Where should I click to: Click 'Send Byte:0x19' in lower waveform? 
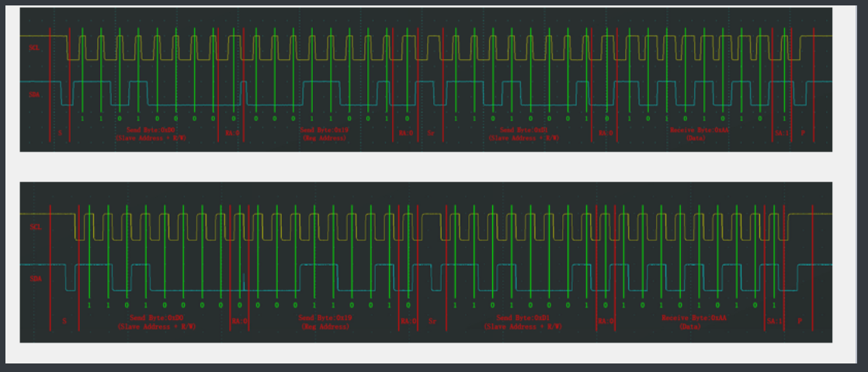click(x=325, y=318)
